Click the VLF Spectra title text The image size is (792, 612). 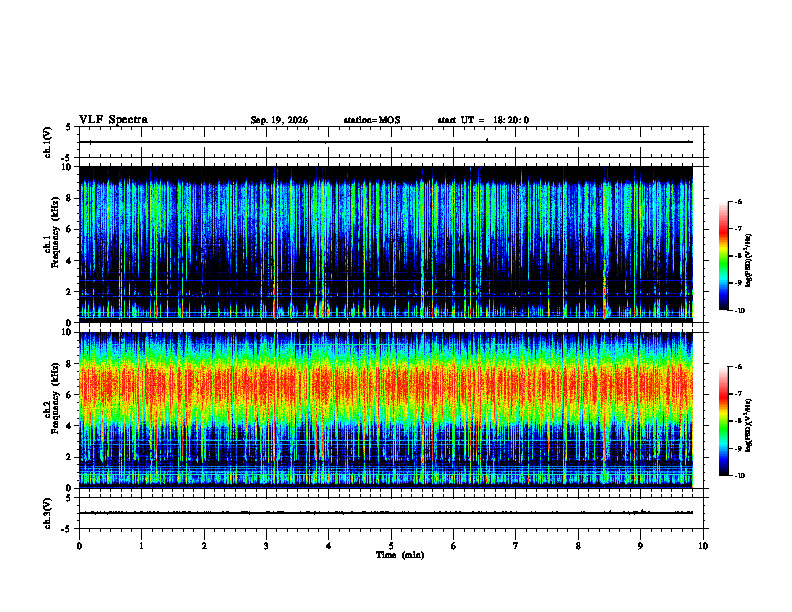113,120
